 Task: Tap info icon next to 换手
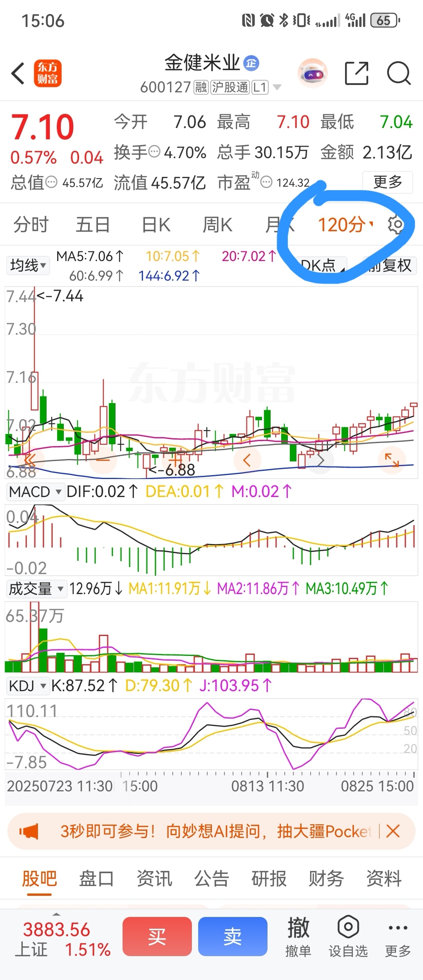click(x=154, y=151)
